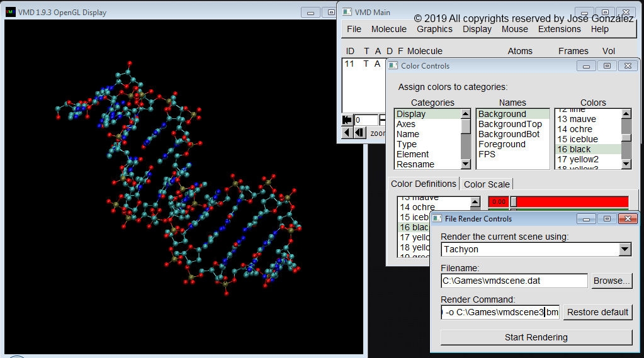Click the VMD logo in OpenGL Display title bar

[x=11, y=13]
